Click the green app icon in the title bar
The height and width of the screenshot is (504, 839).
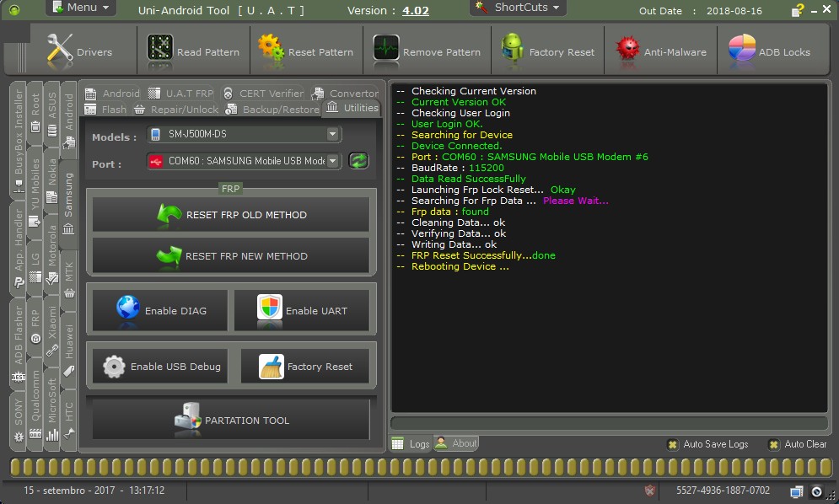14,9
